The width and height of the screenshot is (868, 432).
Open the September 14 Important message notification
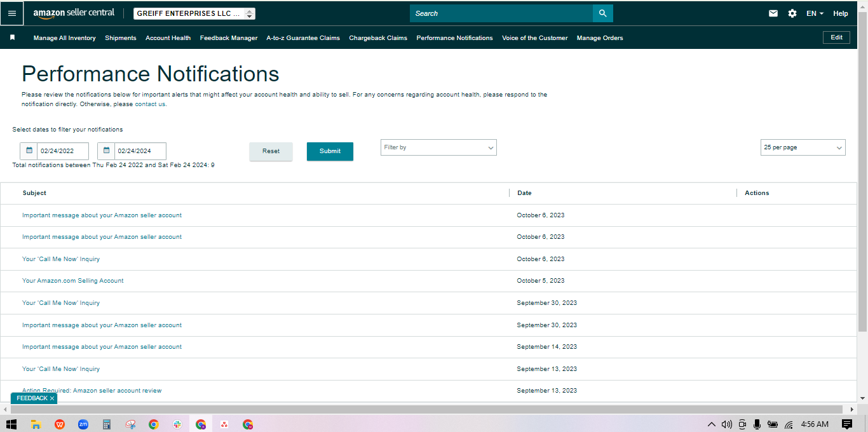(102, 347)
